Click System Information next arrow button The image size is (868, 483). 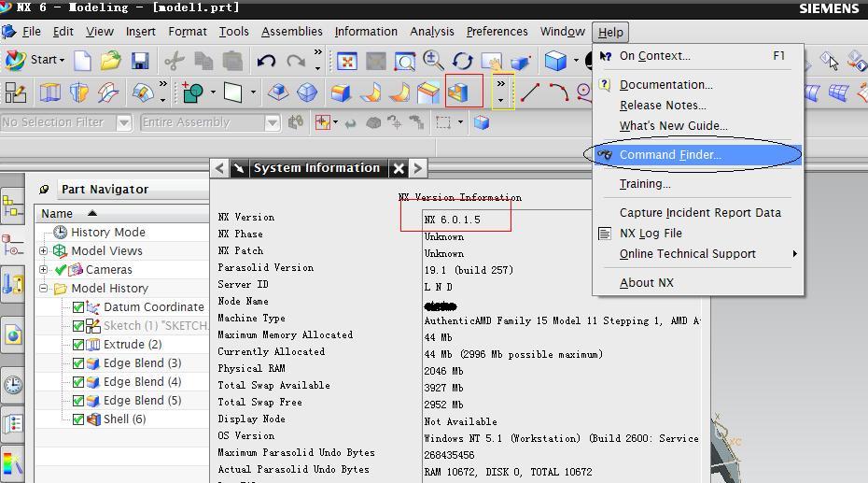point(418,168)
